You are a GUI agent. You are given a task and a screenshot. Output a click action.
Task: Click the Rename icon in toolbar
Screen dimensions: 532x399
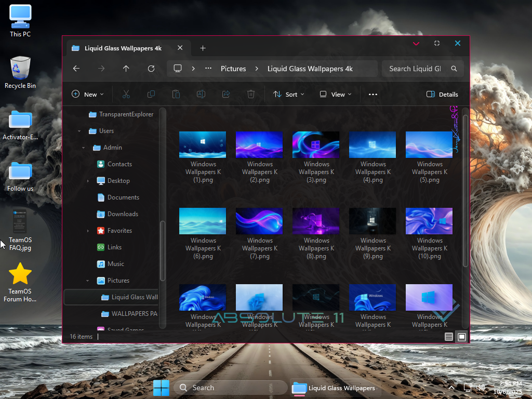pos(201,95)
